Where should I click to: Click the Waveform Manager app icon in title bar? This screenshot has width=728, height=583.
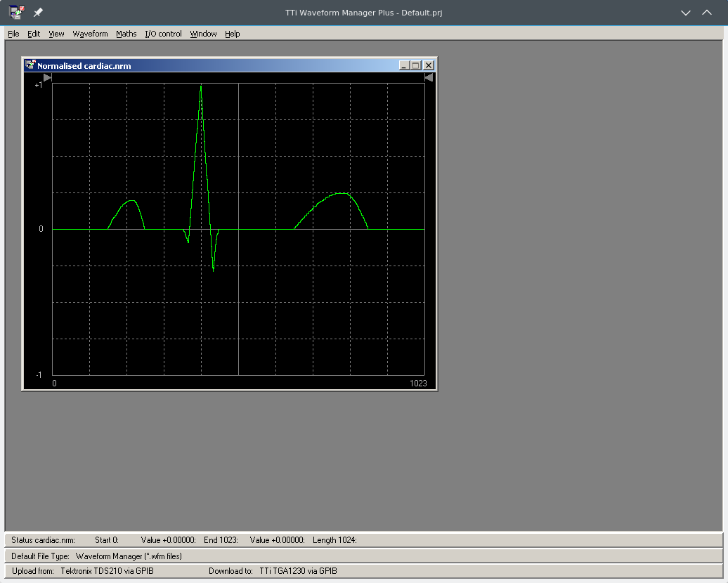click(x=17, y=13)
